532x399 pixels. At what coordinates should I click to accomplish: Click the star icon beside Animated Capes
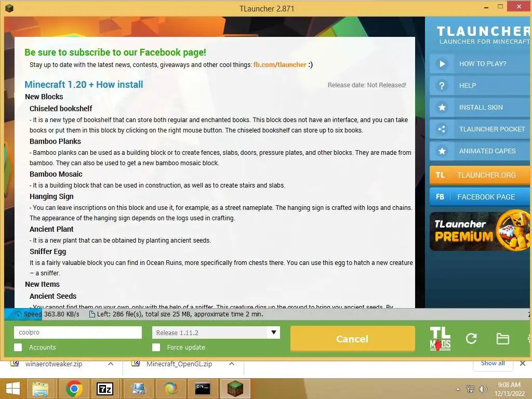click(x=442, y=151)
